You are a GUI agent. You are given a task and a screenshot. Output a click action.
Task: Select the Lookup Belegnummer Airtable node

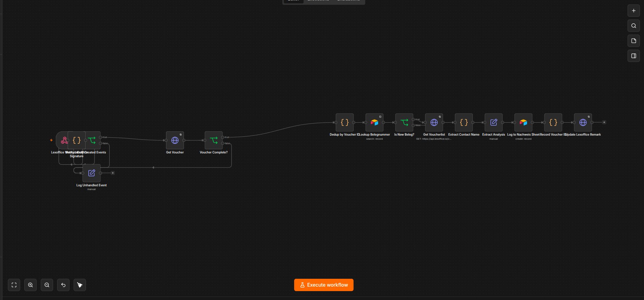pyautogui.click(x=375, y=122)
